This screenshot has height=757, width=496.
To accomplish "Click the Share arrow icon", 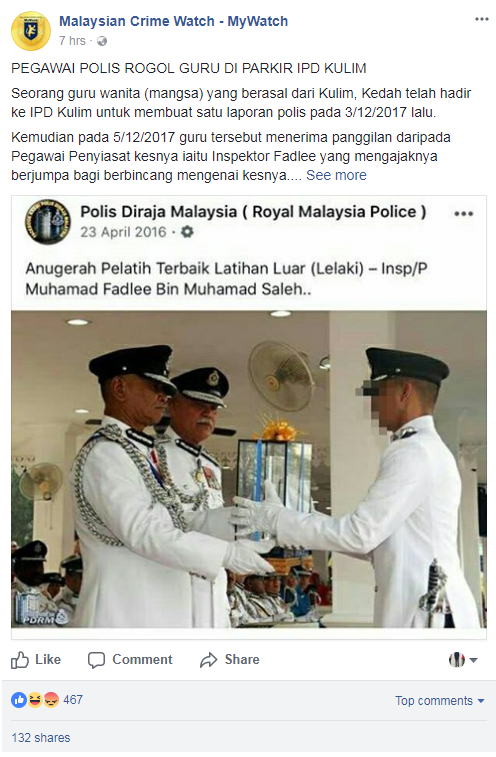I will click(x=209, y=660).
